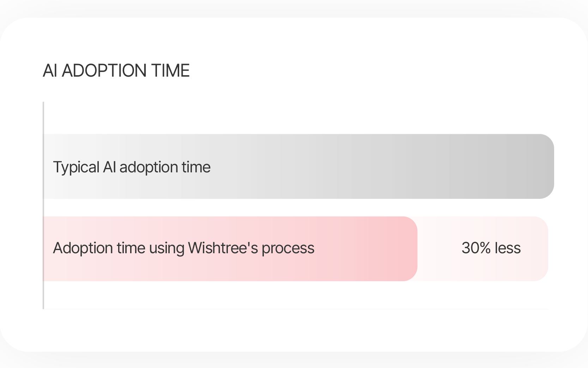Select the Typical AI adoption time label
588x368 pixels.
pyautogui.click(x=132, y=167)
